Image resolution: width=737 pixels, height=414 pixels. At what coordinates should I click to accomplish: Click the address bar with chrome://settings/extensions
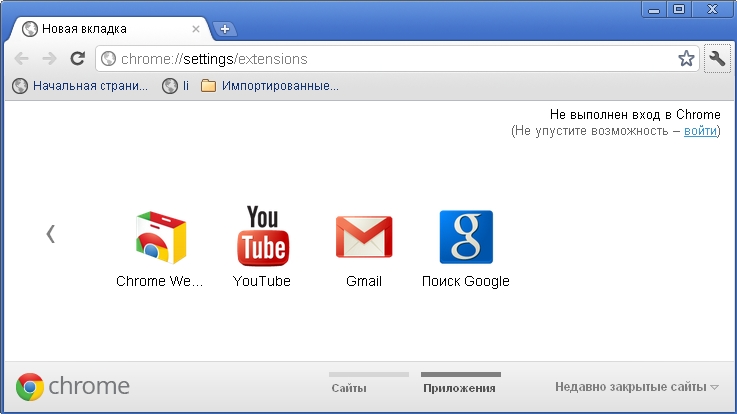pos(397,59)
